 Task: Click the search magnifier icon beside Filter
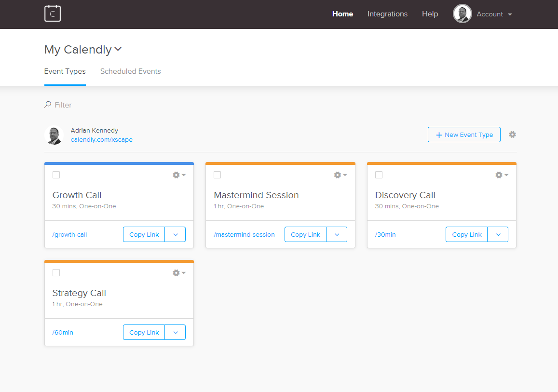pyautogui.click(x=48, y=105)
